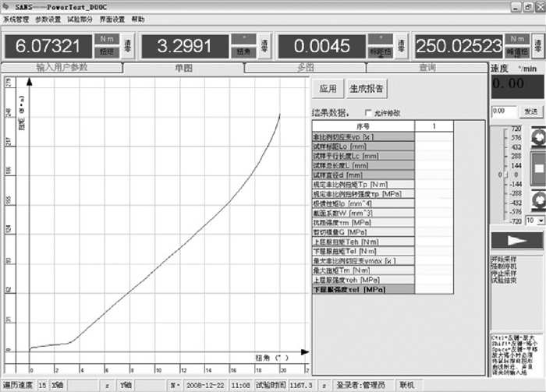This screenshot has width=546, height=392.
Task: Switch to the 输入用户参数 tab
Action: click(62, 68)
